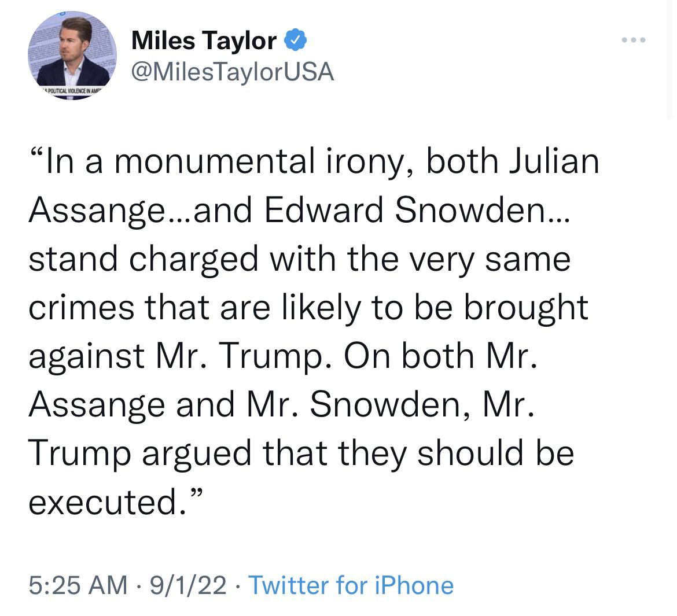Viewport: 677px width, 616px height.
Task: Click the words "very same" in tweet
Action: coord(502,259)
